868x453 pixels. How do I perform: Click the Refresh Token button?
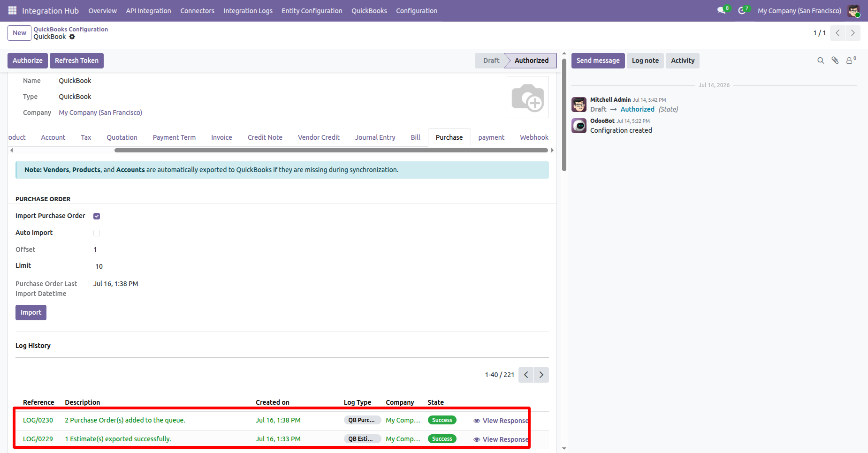76,60
